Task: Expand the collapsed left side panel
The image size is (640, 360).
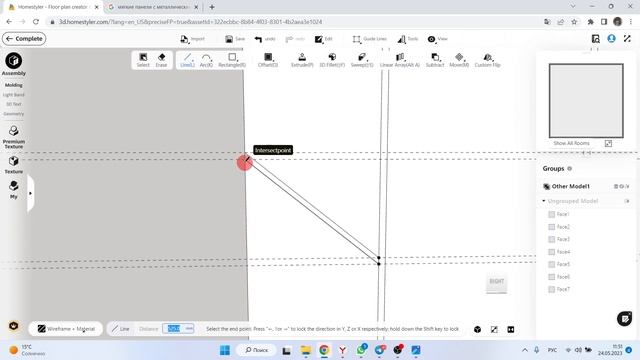Action: (31, 193)
